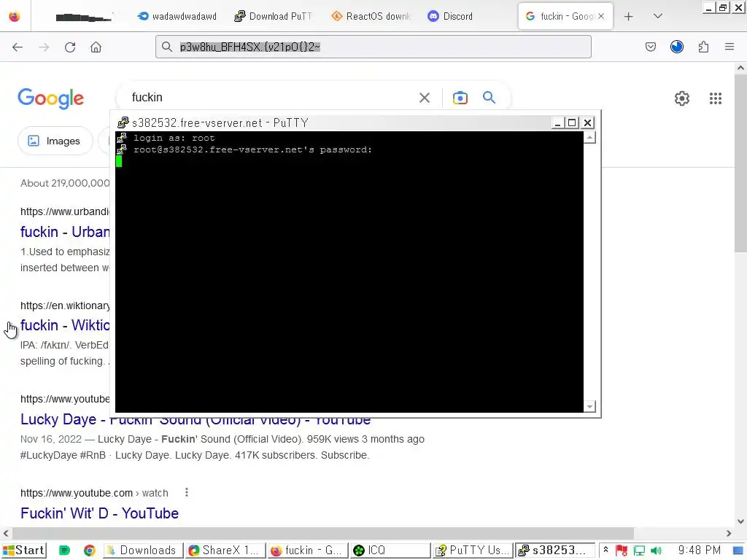The image size is (747, 560).
Task: Switch to the wadawdwadawd tab
Action: tap(177, 16)
